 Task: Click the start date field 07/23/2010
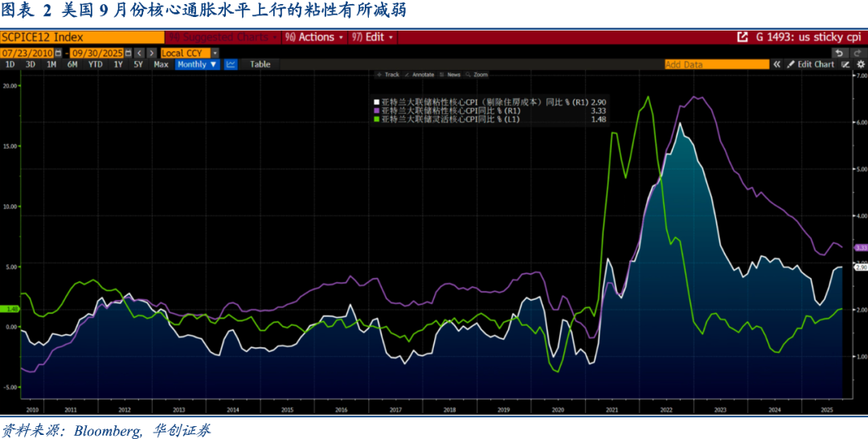click(27, 53)
